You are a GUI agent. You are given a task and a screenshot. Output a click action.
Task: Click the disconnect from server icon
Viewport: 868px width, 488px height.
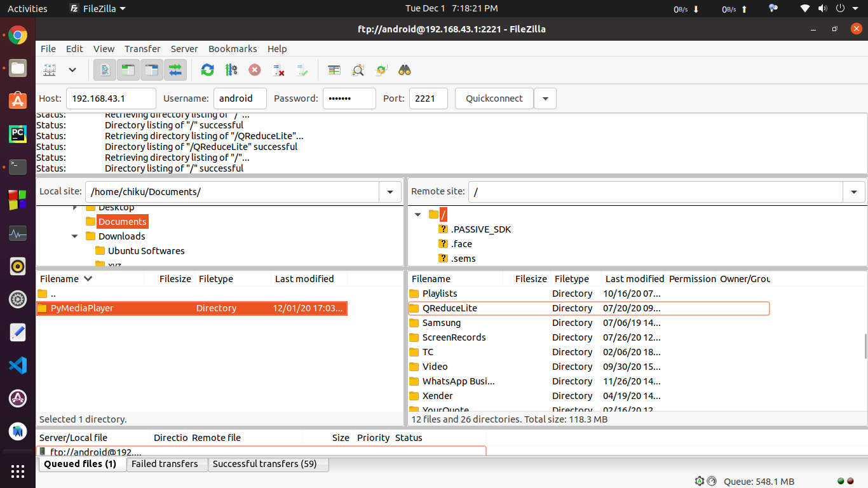(278, 70)
